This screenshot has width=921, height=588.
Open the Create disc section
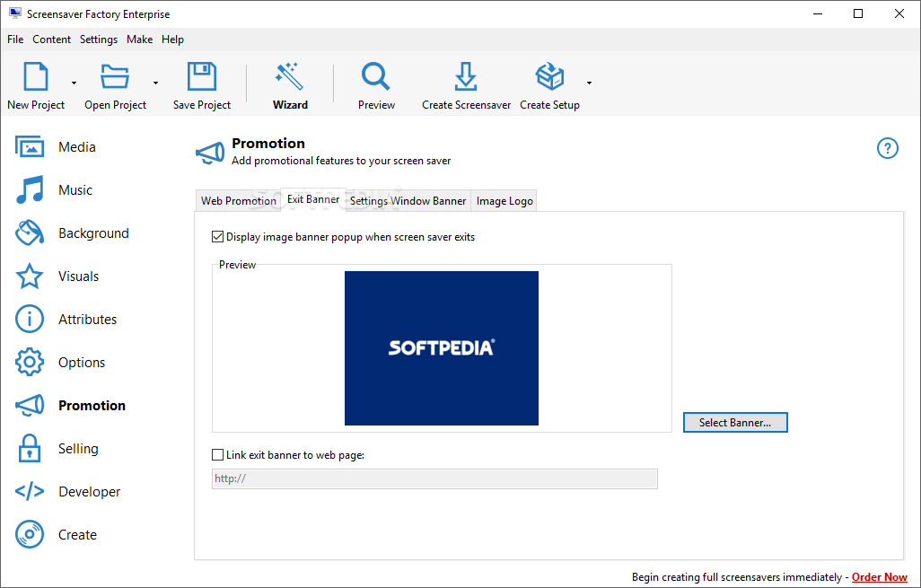[x=56, y=534]
